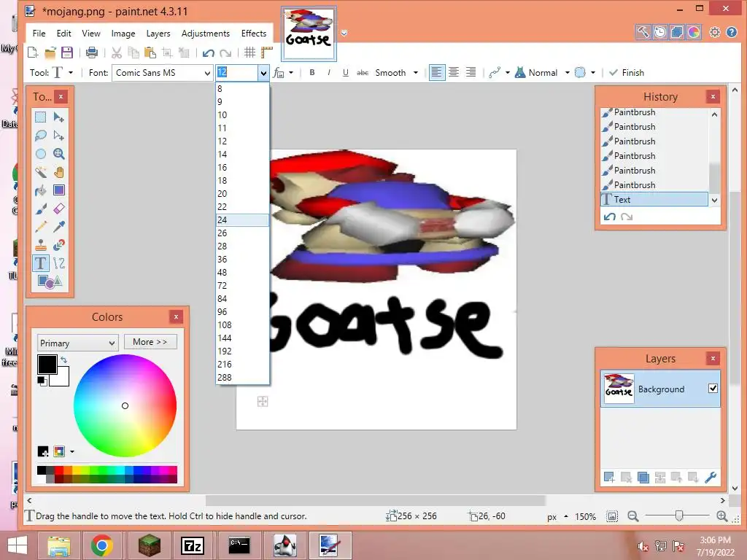747x560 pixels.
Task: Set text alignment to right
Action: point(471,72)
